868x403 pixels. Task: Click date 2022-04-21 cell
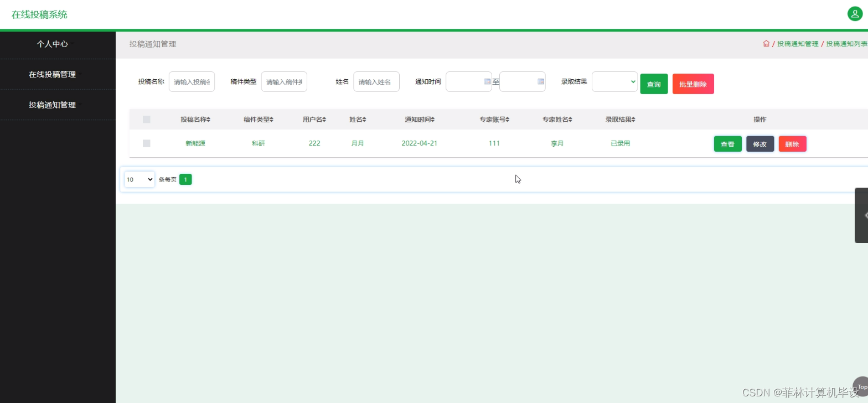point(420,143)
